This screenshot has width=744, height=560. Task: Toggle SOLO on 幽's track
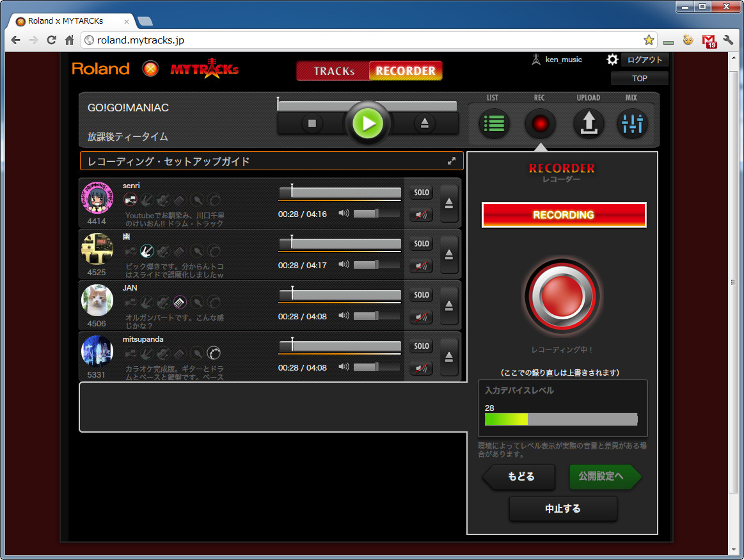tap(422, 244)
